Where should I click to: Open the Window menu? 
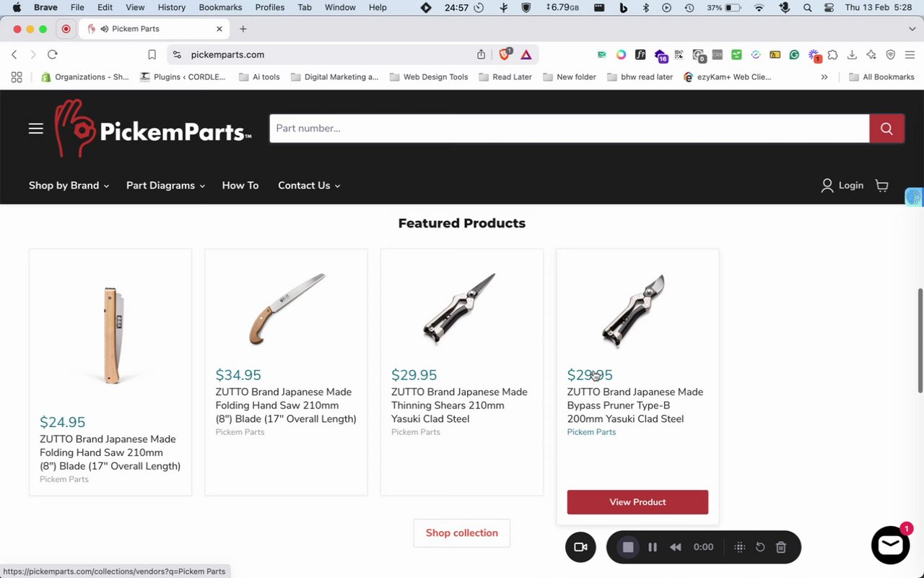[x=340, y=7]
